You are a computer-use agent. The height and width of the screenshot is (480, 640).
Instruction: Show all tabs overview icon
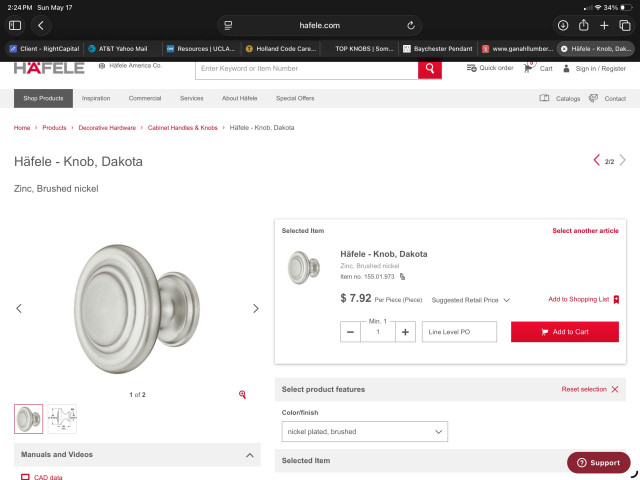[x=625, y=25]
